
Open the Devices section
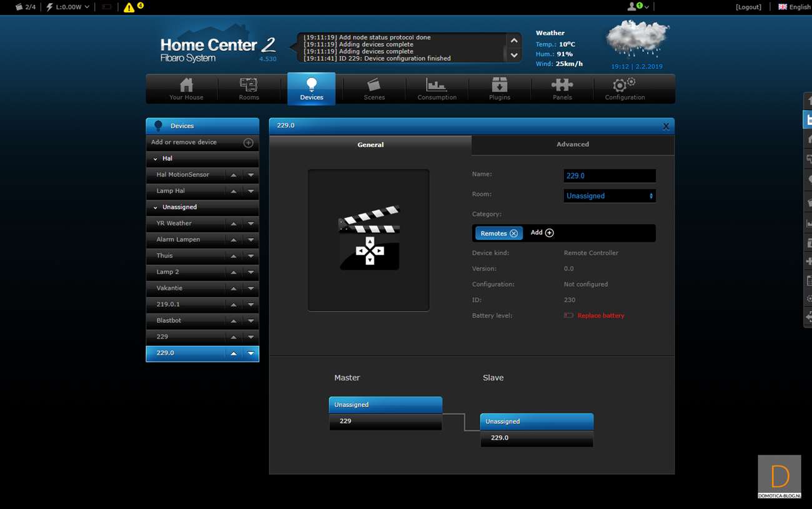[x=311, y=89]
